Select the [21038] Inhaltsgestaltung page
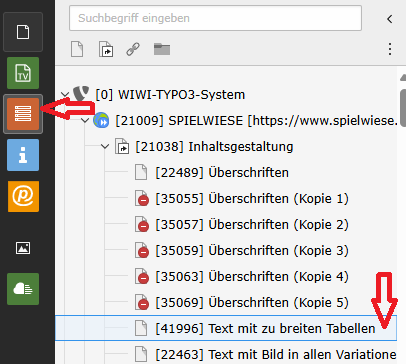The width and height of the screenshot is (406, 364). [x=214, y=146]
